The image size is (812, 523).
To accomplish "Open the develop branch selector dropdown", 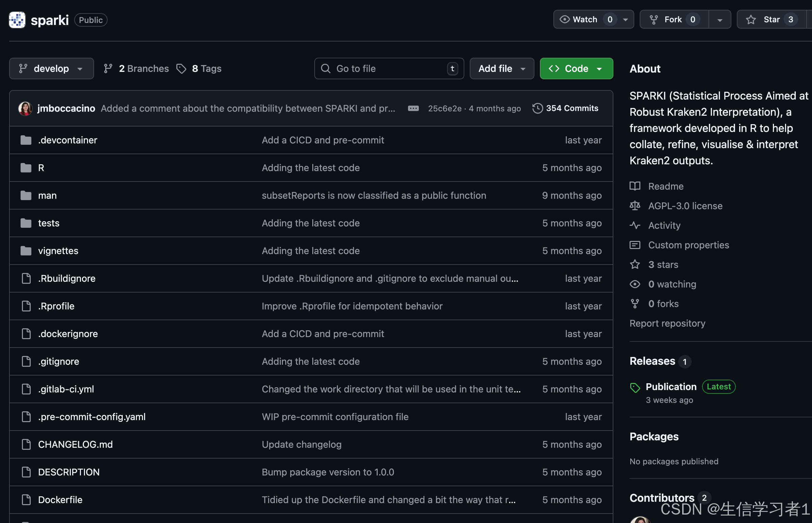I will [52, 68].
